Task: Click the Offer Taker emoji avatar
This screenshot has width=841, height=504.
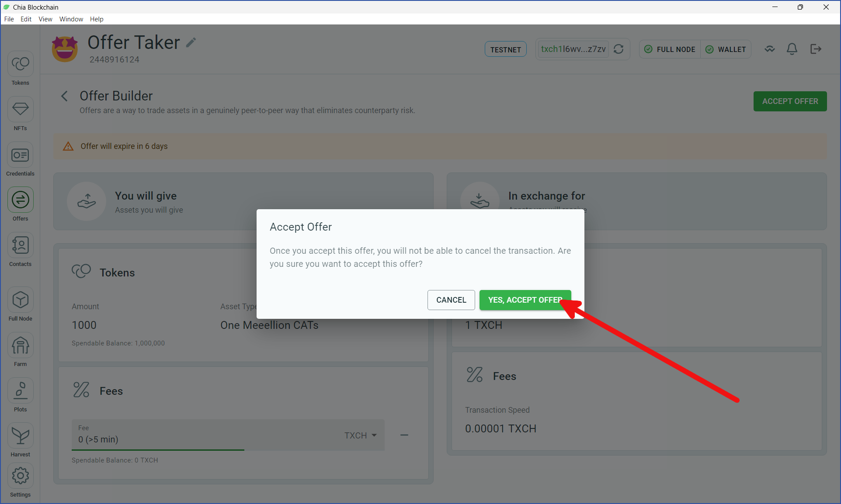Action: [x=65, y=48]
